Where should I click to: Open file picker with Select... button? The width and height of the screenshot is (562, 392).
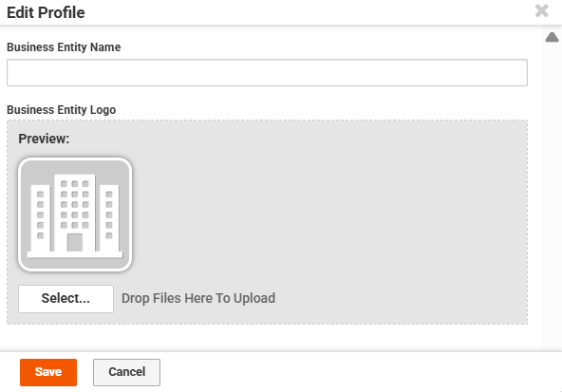pyautogui.click(x=66, y=298)
